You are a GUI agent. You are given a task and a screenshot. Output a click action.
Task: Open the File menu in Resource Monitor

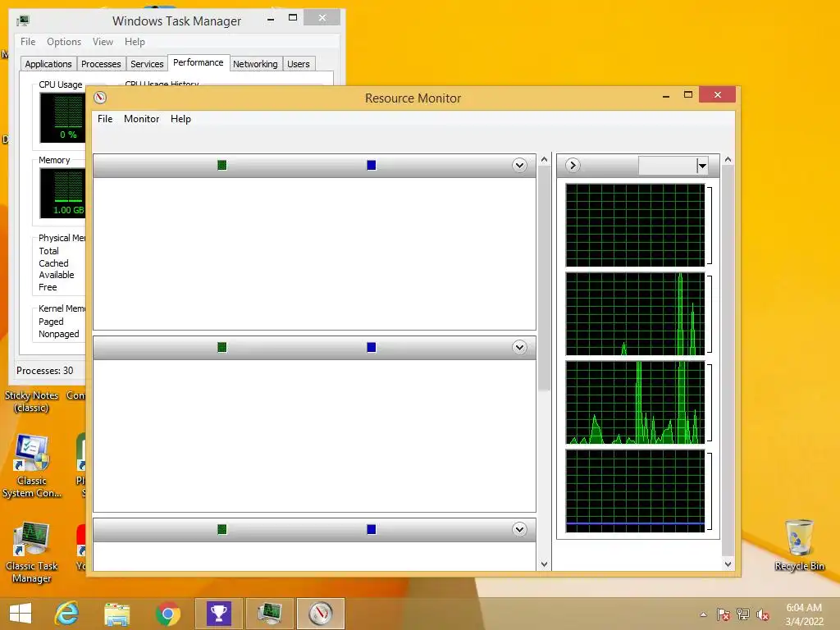[105, 119]
